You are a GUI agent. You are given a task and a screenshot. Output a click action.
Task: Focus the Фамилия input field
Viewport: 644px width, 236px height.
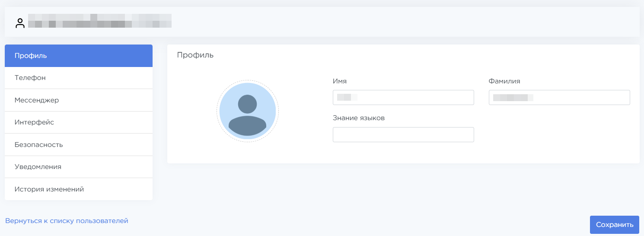(x=559, y=98)
